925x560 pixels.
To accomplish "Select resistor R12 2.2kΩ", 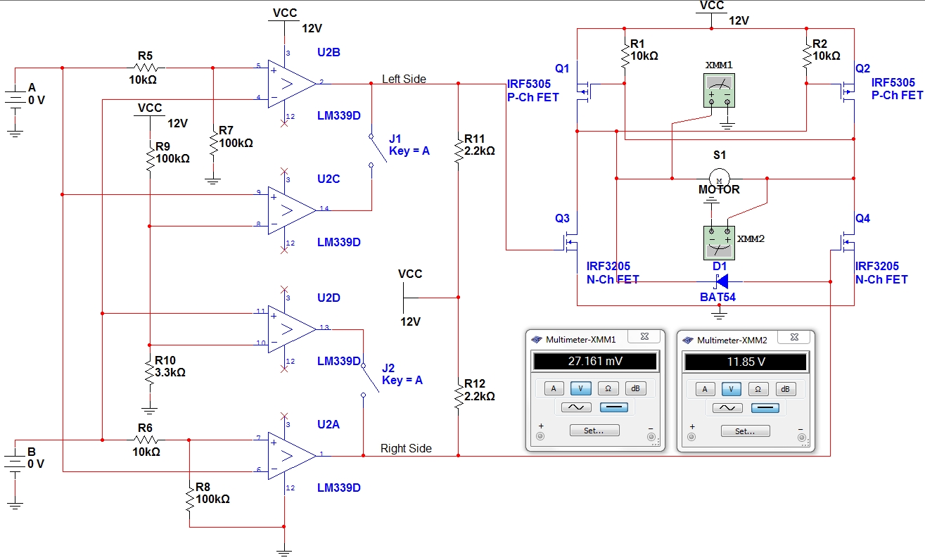I will [458, 395].
